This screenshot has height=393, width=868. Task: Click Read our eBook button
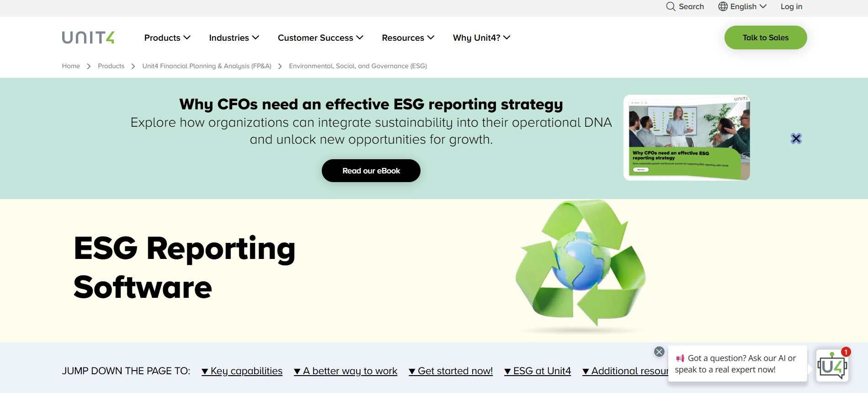(x=371, y=171)
